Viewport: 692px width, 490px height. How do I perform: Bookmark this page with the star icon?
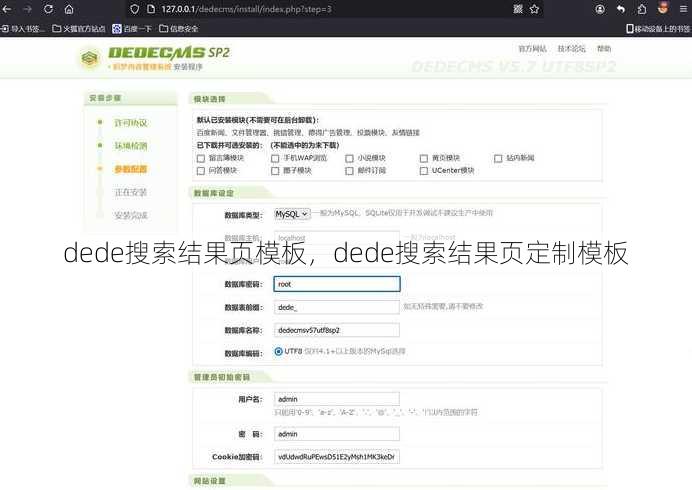coord(534,9)
